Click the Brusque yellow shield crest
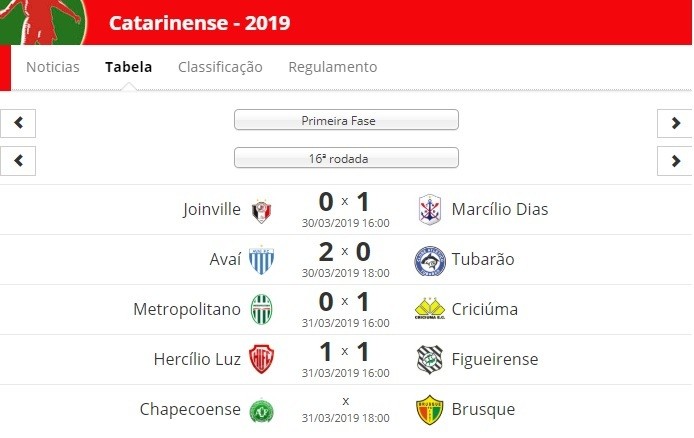 click(430, 410)
